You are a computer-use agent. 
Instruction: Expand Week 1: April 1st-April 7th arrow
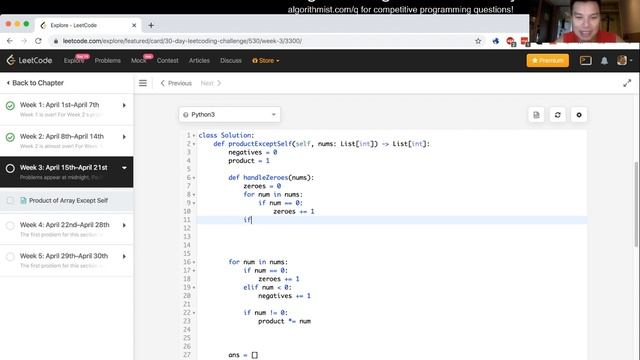[124, 105]
